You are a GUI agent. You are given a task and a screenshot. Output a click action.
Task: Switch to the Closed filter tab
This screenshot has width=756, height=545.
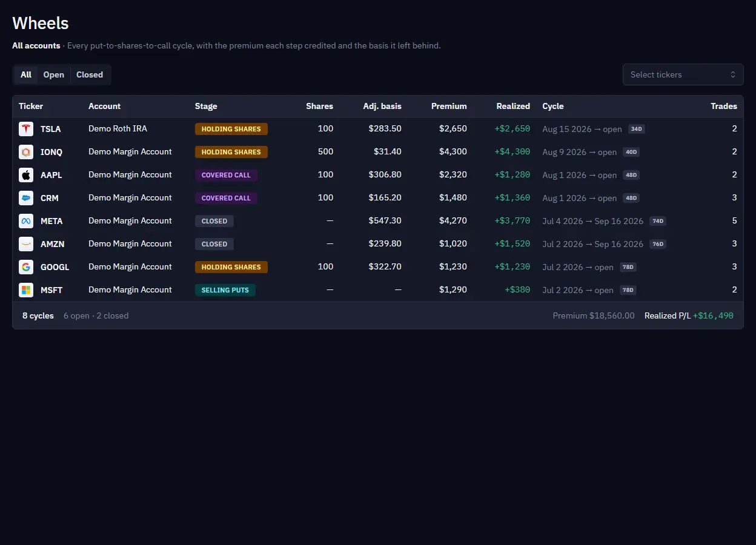pos(90,74)
